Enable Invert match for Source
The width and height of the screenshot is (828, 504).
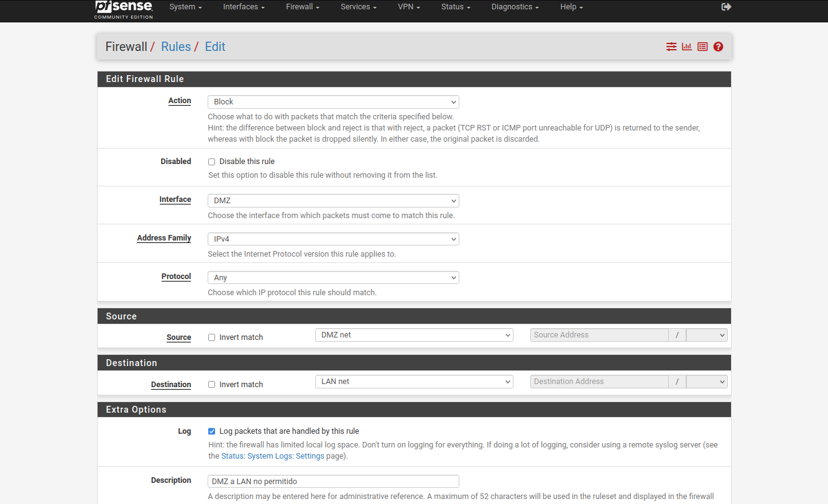[x=211, y=337]
